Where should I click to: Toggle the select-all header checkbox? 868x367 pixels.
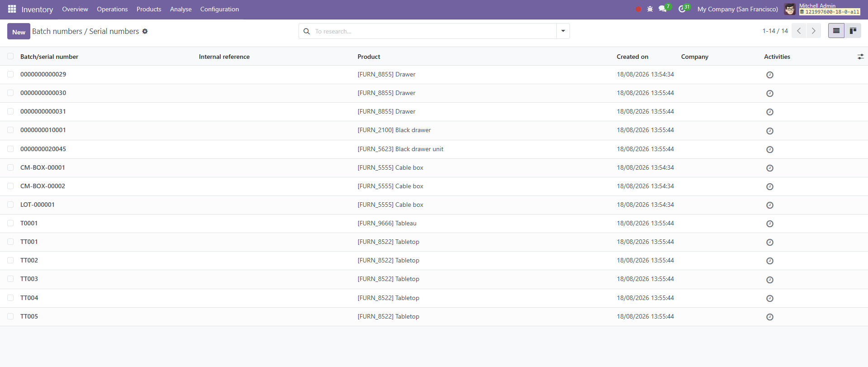coord(10,56)
